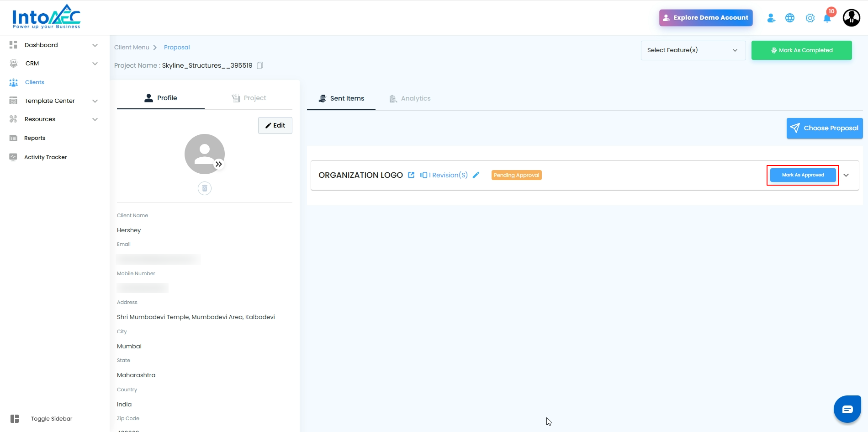The width and height of the screenshot is (868, 432).
Task: Click the state value Maharashtra
Action: [x=136, y=375]
